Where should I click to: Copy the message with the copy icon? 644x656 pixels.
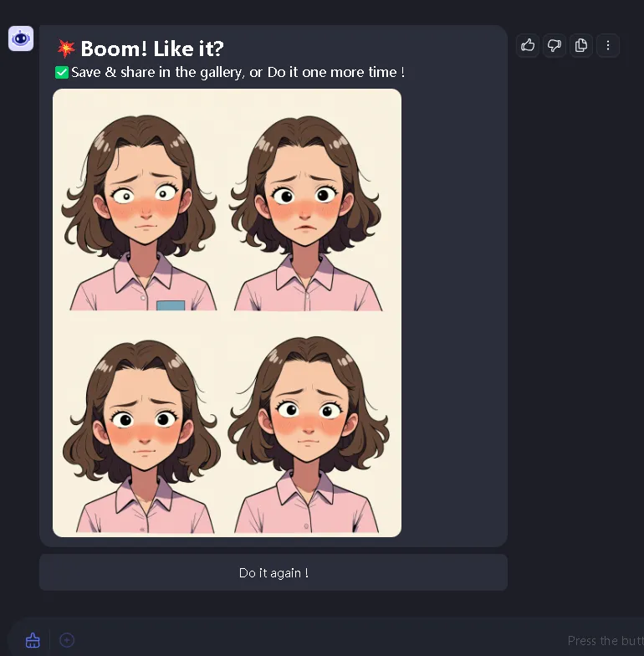pyautogui.click(x=580, y=45)
